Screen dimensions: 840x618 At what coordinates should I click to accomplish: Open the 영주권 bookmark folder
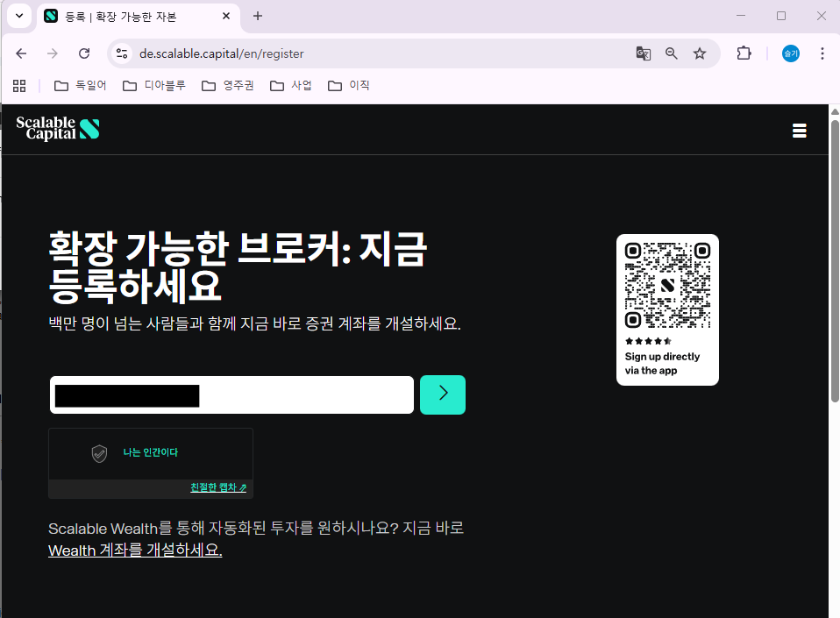(228, 86)
